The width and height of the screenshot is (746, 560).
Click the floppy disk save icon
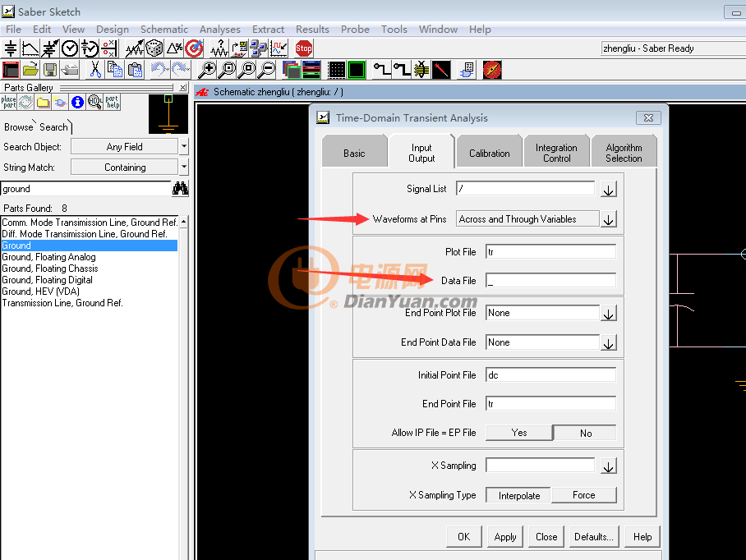coord(50,70)
